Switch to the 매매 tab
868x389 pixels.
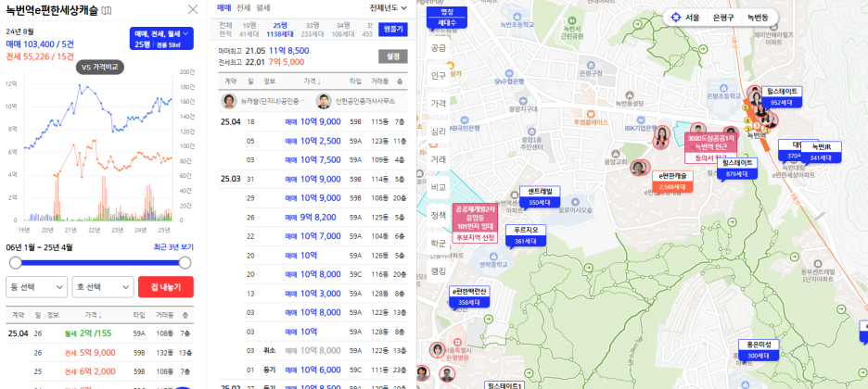coord(224,7)
